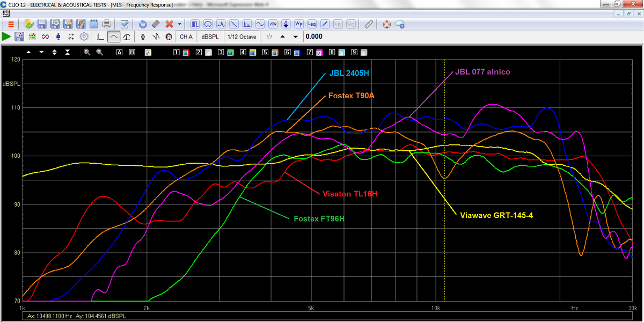The image size is (644, 322).
Task: Open the CH A channel selector
Action: pos(186,36)
